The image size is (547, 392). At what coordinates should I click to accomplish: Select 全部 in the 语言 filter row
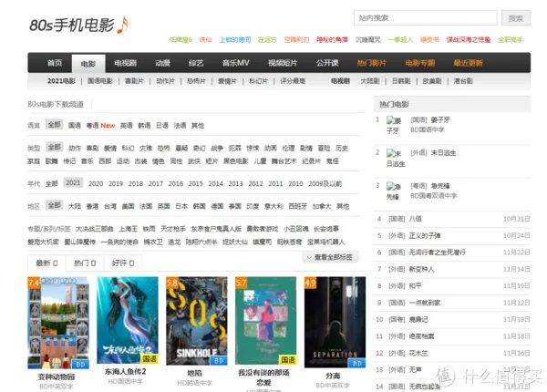54,125
